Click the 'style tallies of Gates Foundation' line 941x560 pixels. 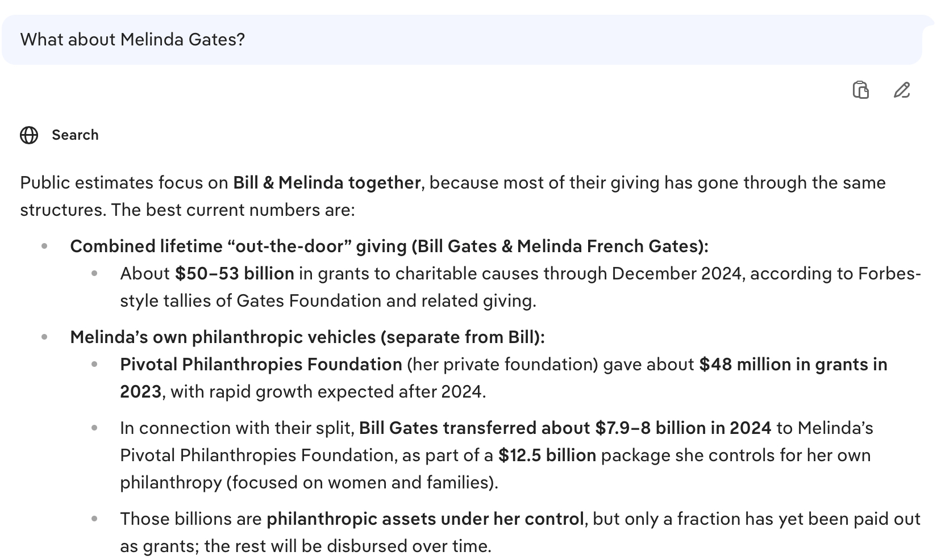(x=327, y=301)
